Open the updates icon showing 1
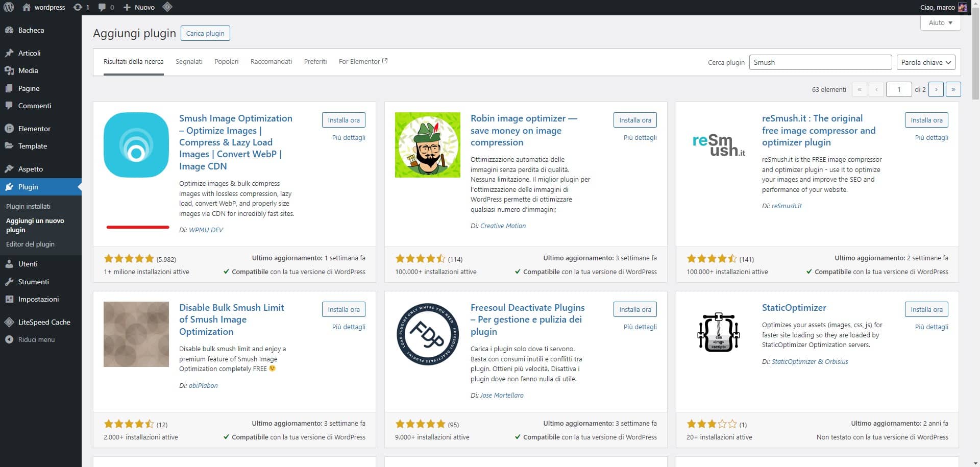980x467 pixels. point(81,7)
